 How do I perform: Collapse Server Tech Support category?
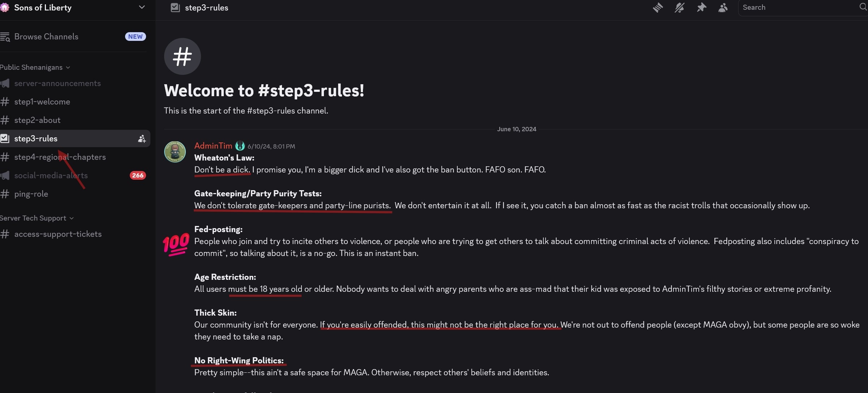(37, 218)
